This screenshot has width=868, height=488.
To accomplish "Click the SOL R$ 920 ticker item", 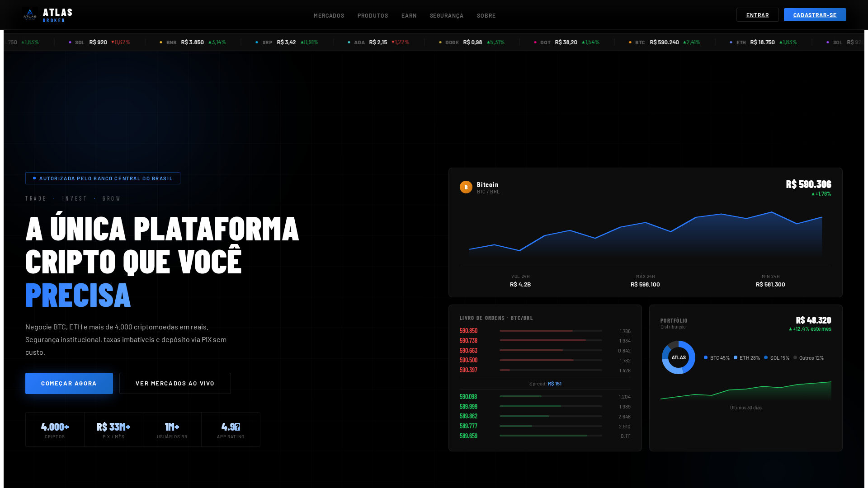I will (99, 42).
